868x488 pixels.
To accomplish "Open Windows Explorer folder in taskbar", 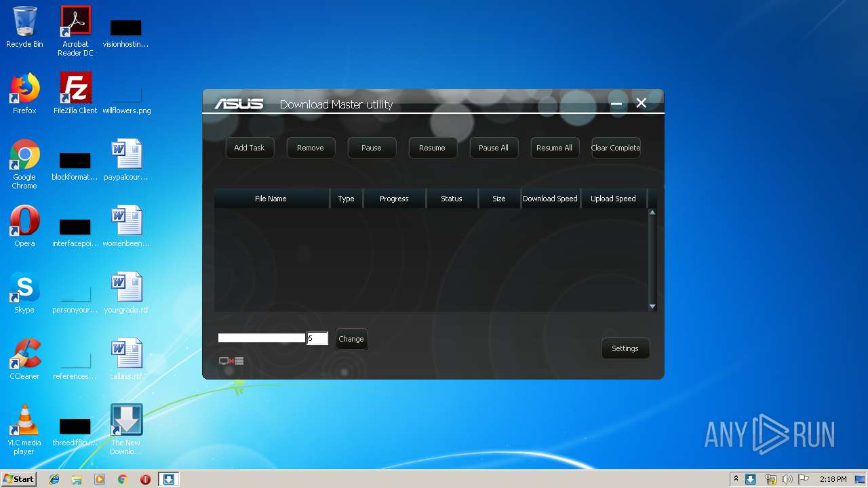I will [77, 479].
